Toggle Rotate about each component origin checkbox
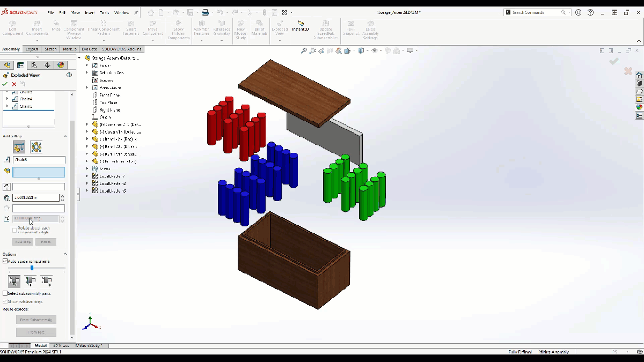The image size is (644, 362). point(14,230)
